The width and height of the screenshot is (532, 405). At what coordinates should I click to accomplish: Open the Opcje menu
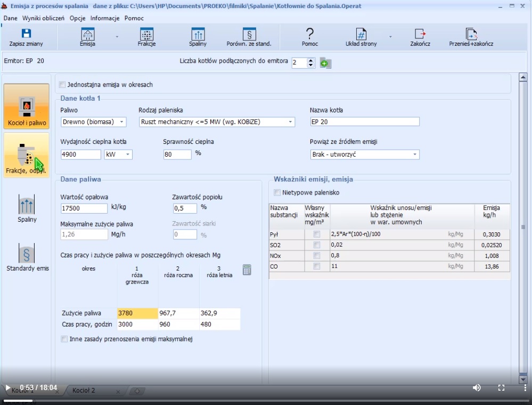point(78,18)
